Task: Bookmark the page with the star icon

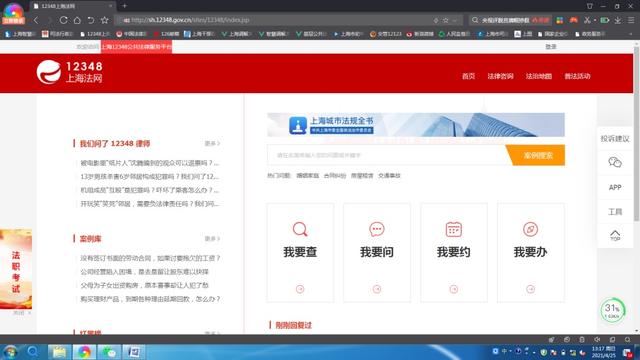Action: tap(104, 20)
